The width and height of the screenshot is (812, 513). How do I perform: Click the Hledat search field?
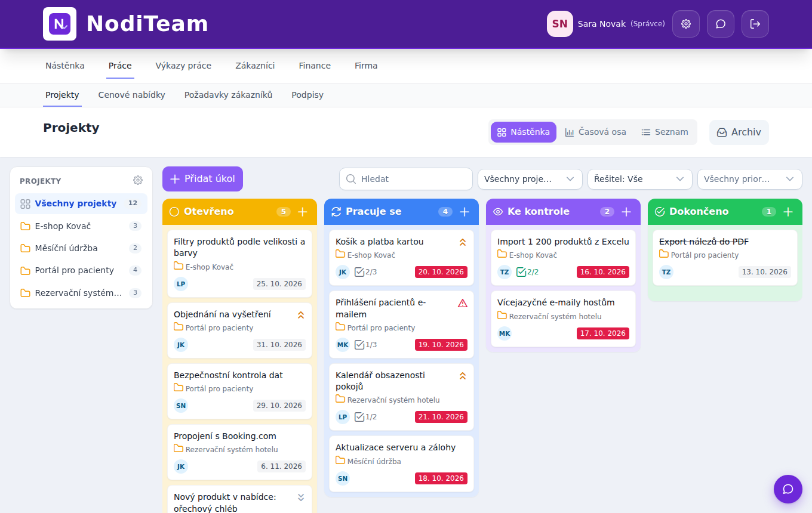click(x=406, y=179)
